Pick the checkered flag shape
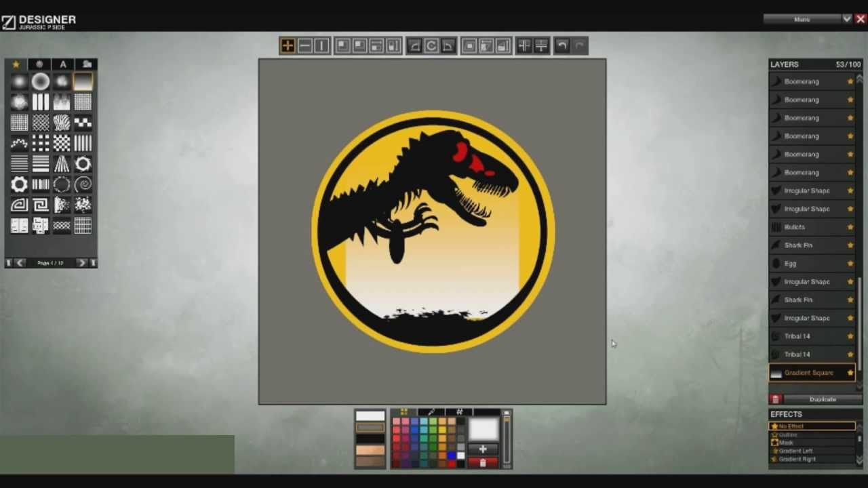 tap(83, 123)
